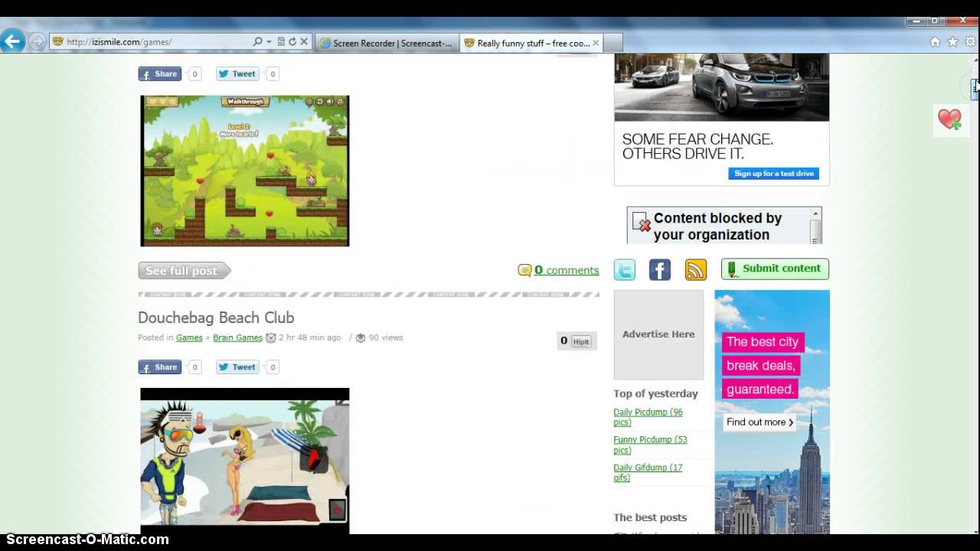Viewport: 980px width, 551px height.
Task: Open Funny Picdump (53 pics) link
Action: tap(650, 445)
